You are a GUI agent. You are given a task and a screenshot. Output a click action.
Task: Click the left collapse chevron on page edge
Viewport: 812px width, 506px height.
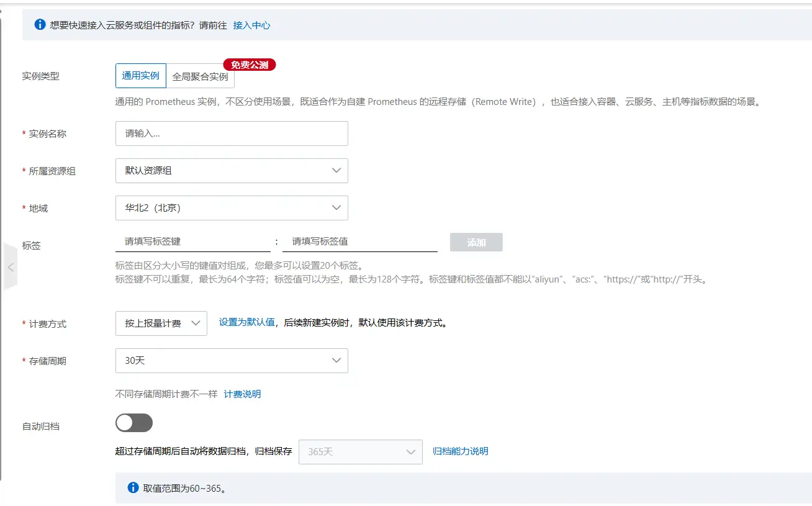pyautogui.click(x=10, y=266)
